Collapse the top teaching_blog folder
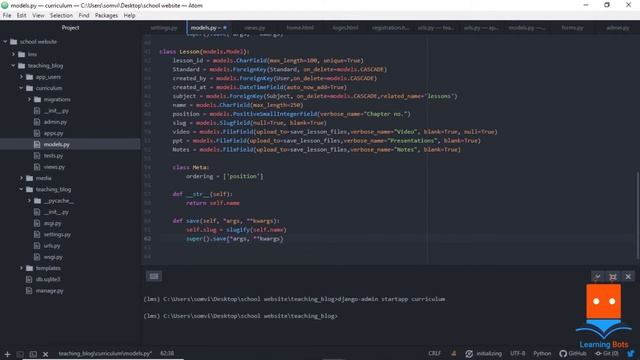640x360 pixels. 13,65
